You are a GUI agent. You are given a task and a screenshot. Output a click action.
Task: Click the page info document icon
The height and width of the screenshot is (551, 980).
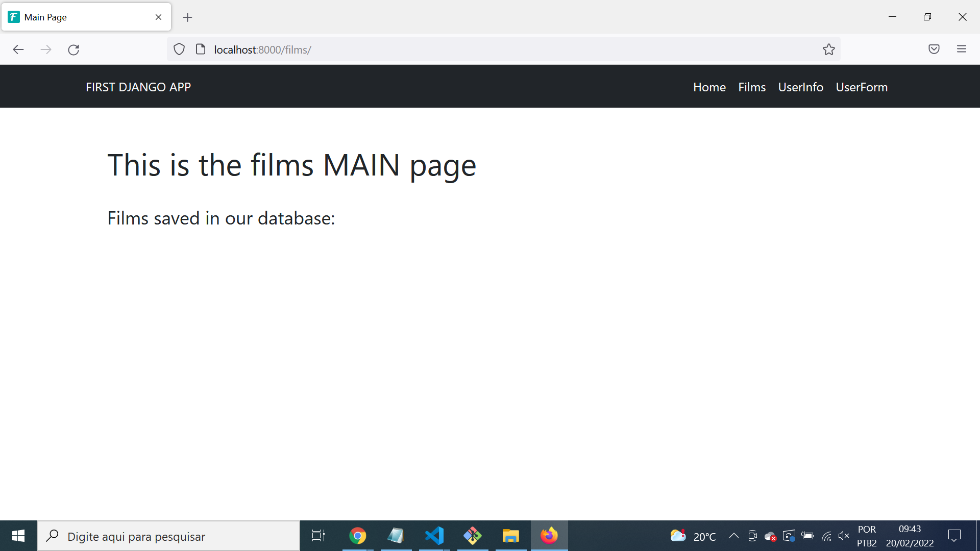tap(201, 49)
